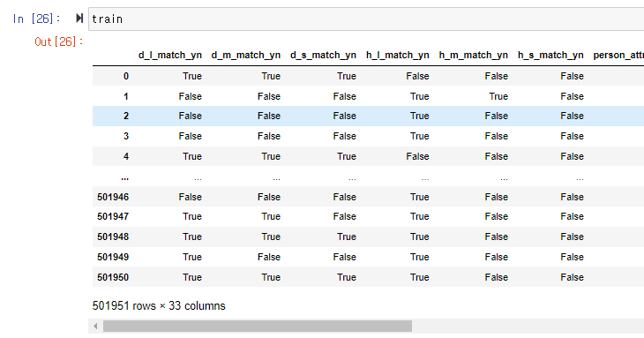The image size is (644, 338).
Task: Click d_l_match_yn False in row 501946
Action: click(x=191, y=197)
